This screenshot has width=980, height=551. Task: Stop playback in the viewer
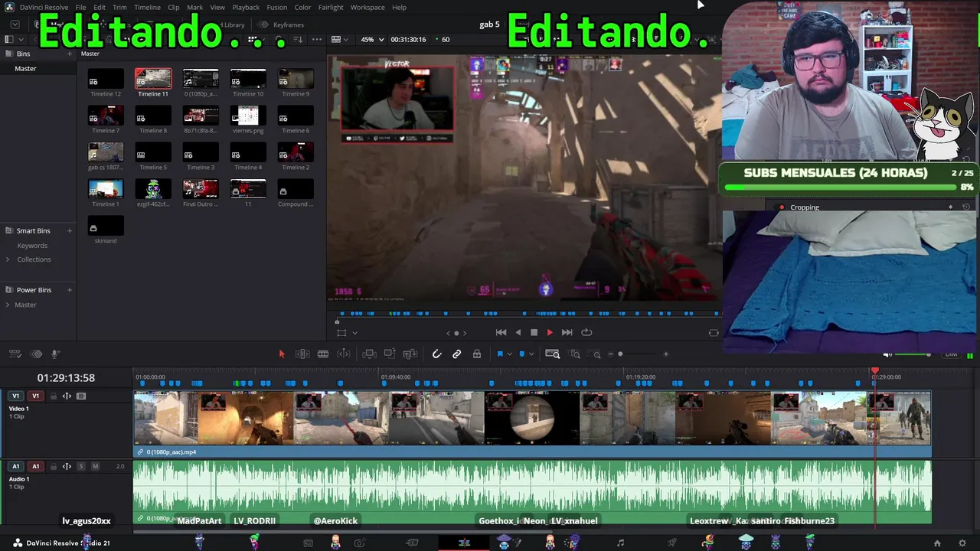point(534,332)
